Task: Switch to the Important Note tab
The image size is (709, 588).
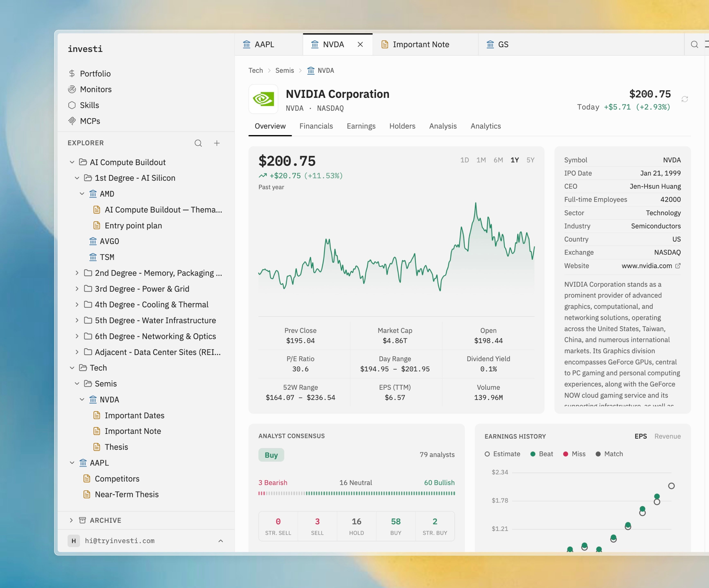Action: pyautogui.click(x=425, y=45)
